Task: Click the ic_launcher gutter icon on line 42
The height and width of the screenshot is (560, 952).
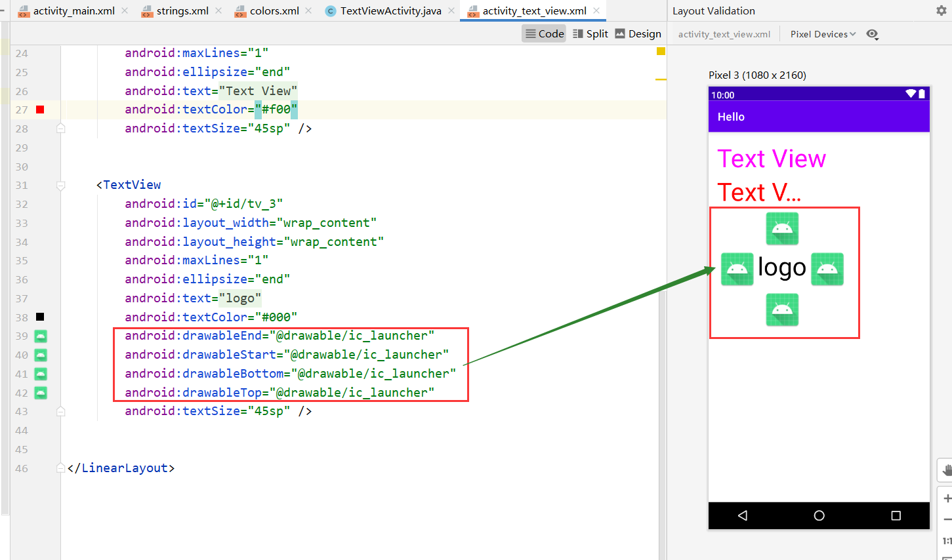Action: 41,393
